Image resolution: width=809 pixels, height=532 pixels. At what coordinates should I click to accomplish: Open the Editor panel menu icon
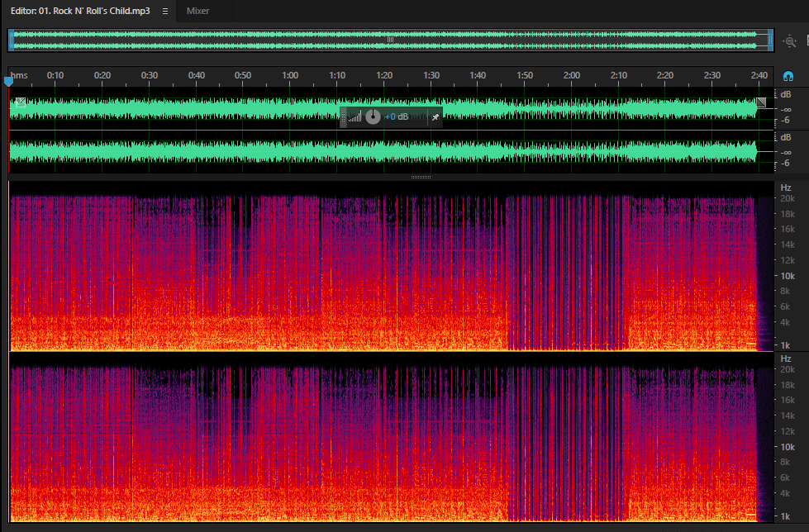tap(165, 12)
